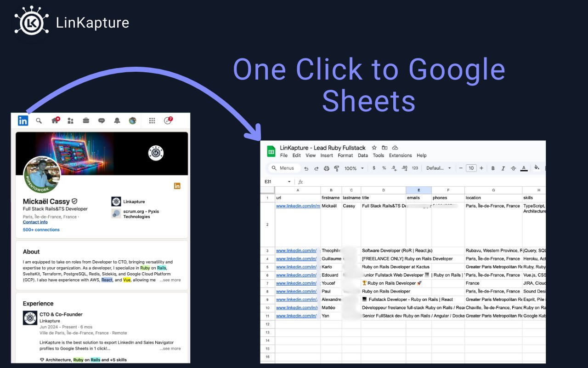Open the Format menu in Sheets
The height and width of the screenshot is (368, 588).
coord(345,155)
